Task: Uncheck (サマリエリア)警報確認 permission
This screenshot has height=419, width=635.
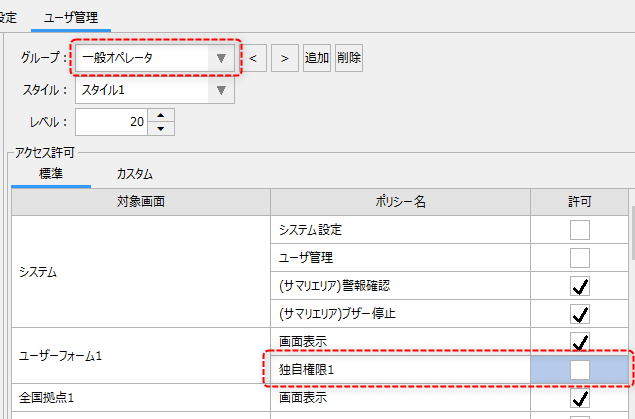Action: (580, 286)
